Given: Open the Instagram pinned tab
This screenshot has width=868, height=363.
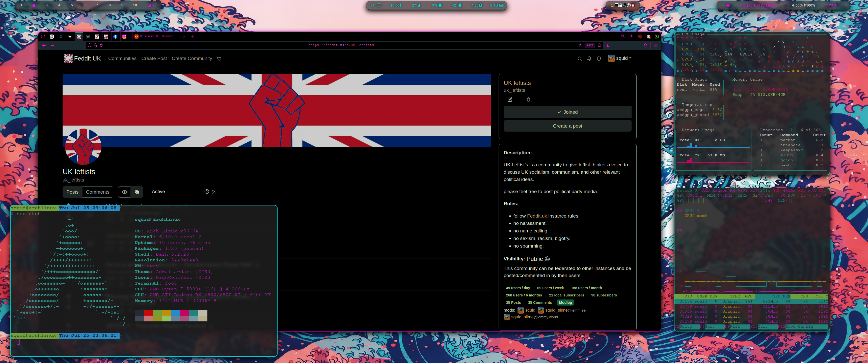Looking at the screenshot, I should point(124,36).
